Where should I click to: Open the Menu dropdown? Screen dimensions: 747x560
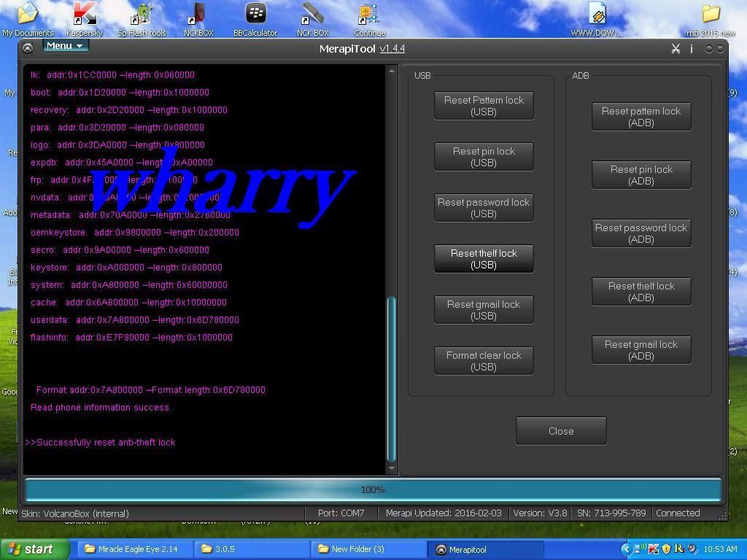pos(65,46)
